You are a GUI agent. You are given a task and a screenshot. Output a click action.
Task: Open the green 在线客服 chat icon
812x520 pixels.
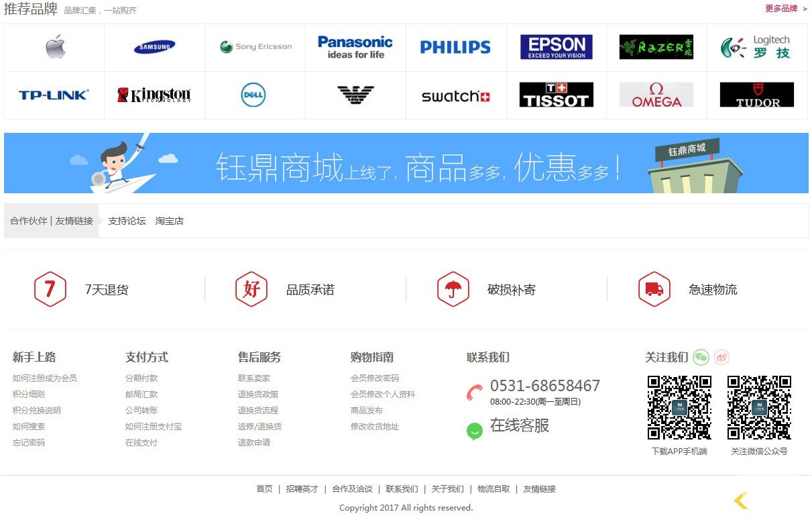pyautogui.click(x=475, y=431)
